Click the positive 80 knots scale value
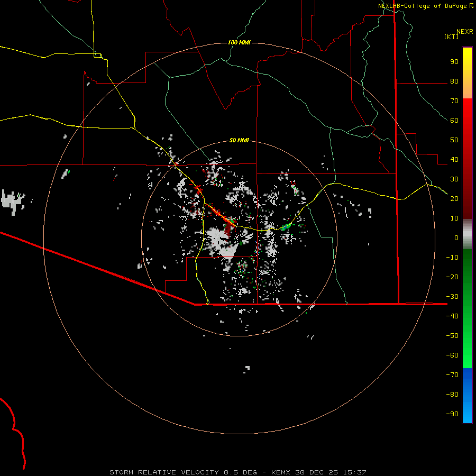 click(454, 81)
